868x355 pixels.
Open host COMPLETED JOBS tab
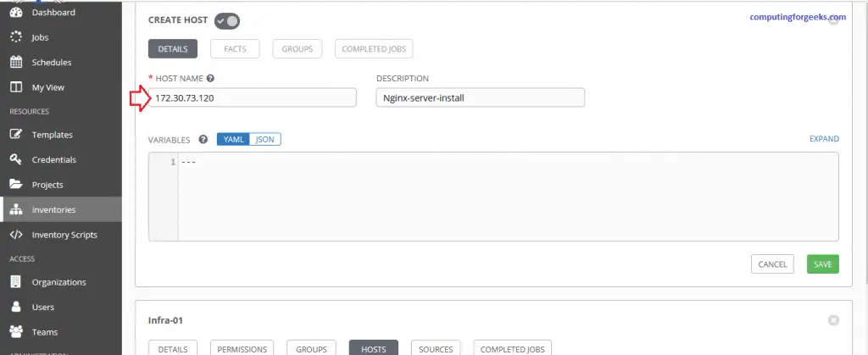pyautogui.click(x=374, y=48)
